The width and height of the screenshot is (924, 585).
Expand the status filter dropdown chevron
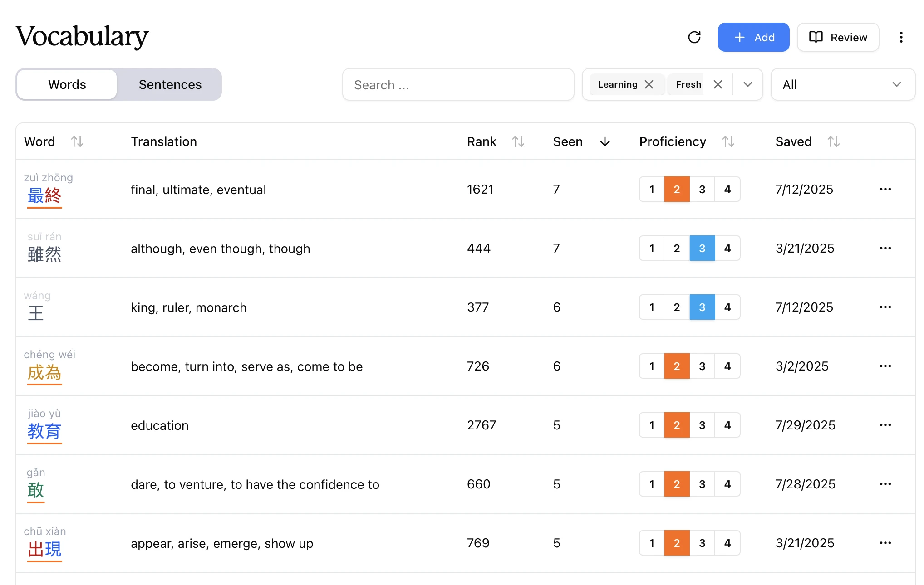(x=748, y=84)
